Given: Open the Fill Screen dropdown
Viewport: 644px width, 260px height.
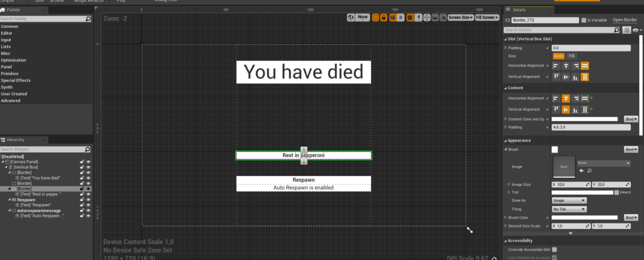Looking at the screenshot, I should tap(487, 17).
